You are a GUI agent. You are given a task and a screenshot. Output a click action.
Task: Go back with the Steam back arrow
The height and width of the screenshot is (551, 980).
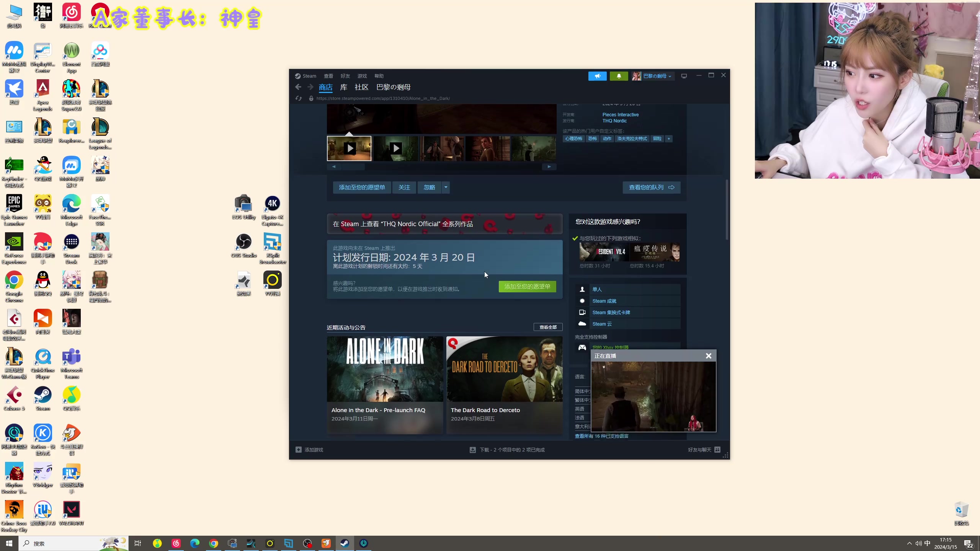pyautogui.click(x=298, y=87)
